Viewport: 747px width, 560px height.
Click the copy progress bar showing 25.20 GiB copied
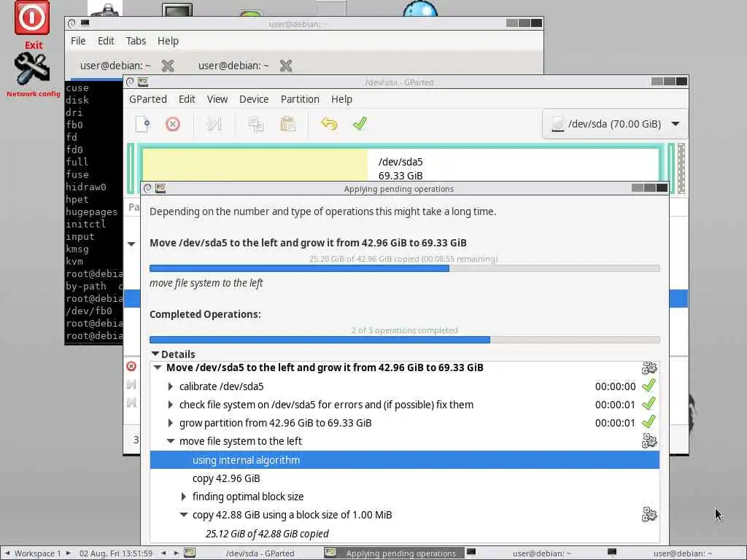(404, 268)
